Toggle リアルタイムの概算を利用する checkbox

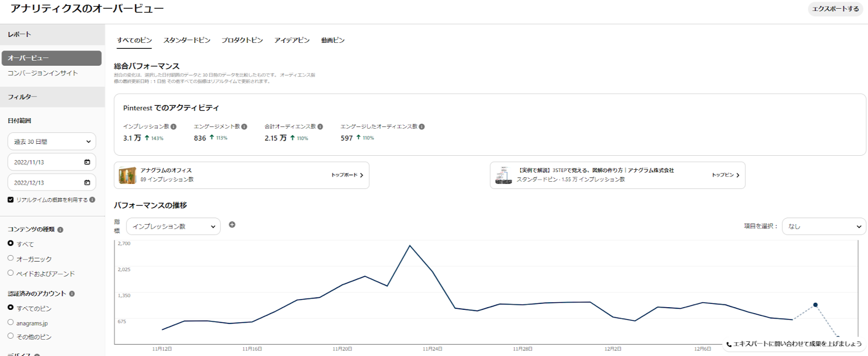click(11, 200)
